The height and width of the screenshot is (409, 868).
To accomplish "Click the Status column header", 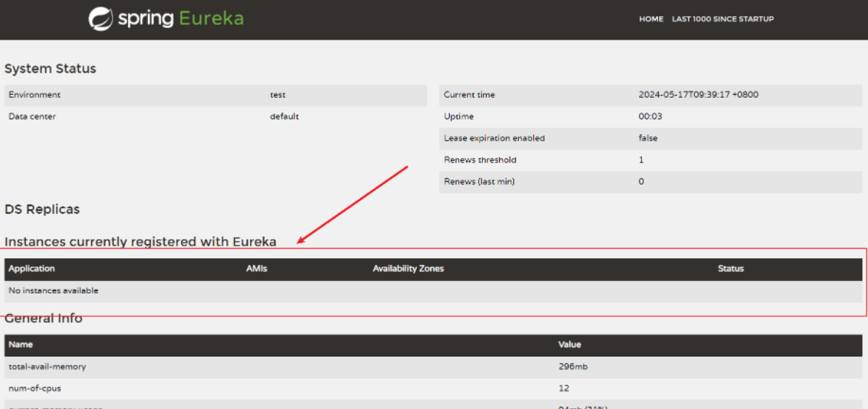I will (x=730, y=268).
